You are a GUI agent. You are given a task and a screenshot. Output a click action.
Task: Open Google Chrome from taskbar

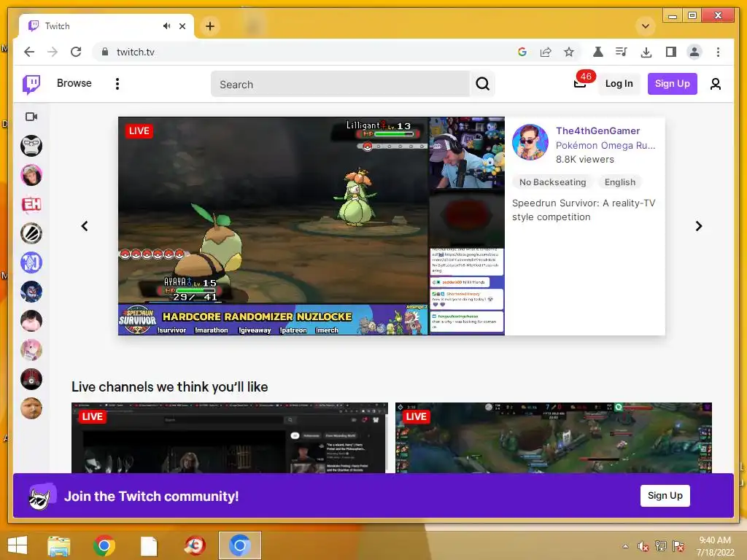(104, 545)
